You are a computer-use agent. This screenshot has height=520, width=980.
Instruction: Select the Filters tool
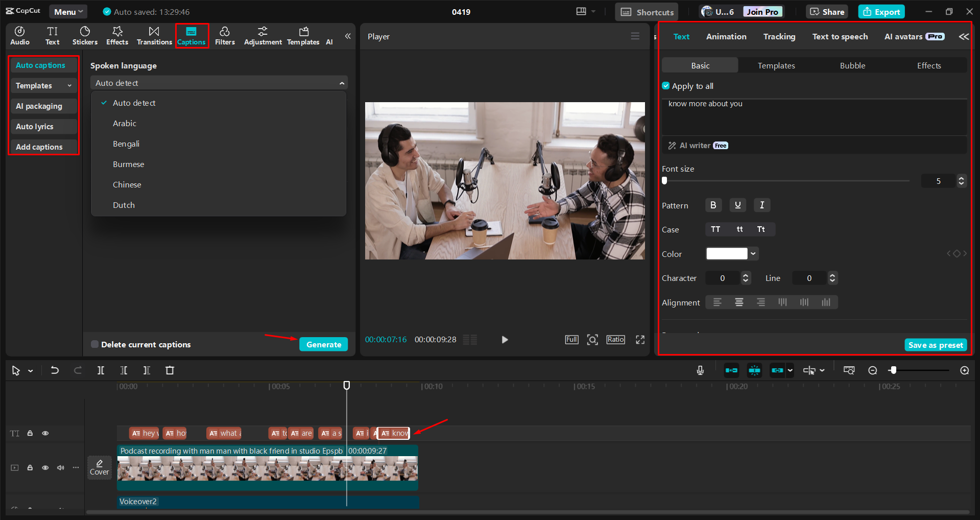225,35
